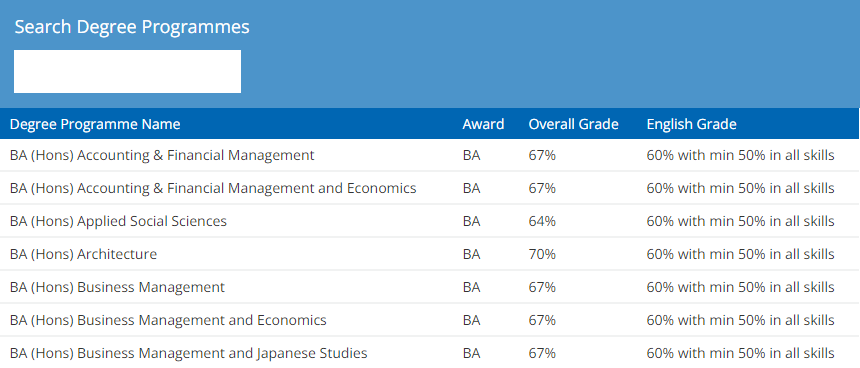Click the Overall Grade column header
860x368 pixels.
pos(573,124)
